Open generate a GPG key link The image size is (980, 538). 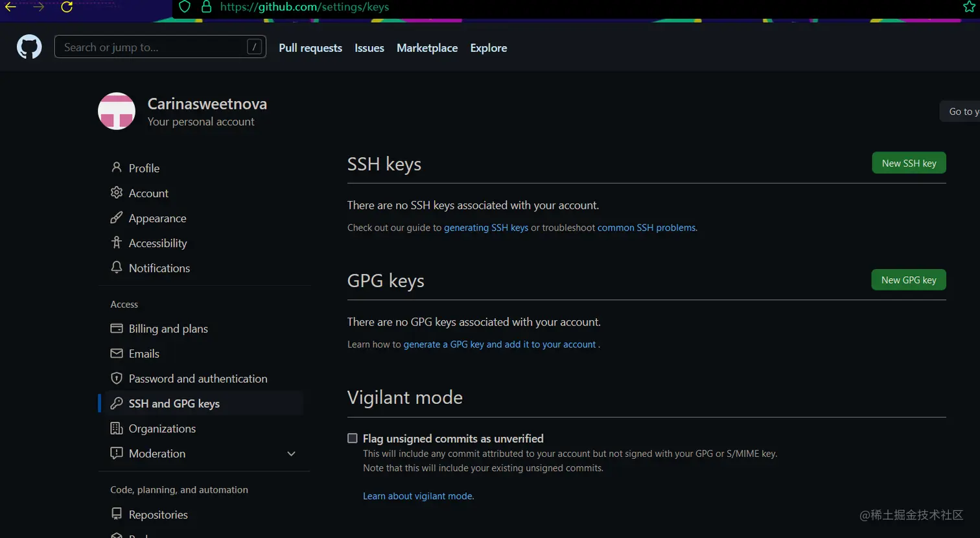pos(500,344)
